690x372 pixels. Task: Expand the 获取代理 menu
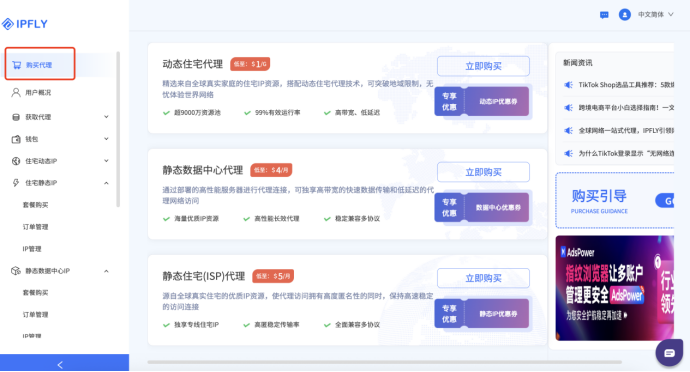click(x=59, y=117)
